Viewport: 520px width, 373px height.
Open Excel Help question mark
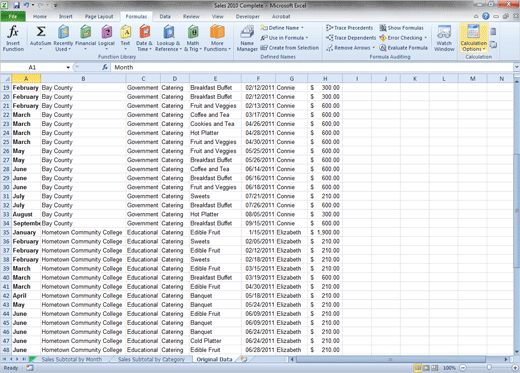pyautogui.click(x=486, y=16)
